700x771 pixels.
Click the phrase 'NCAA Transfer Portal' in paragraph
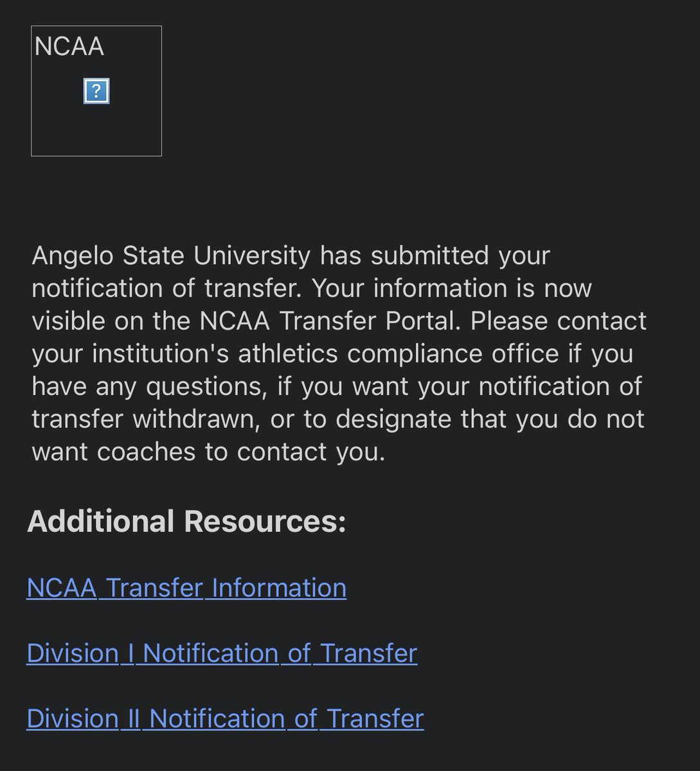tap(330, 321)
